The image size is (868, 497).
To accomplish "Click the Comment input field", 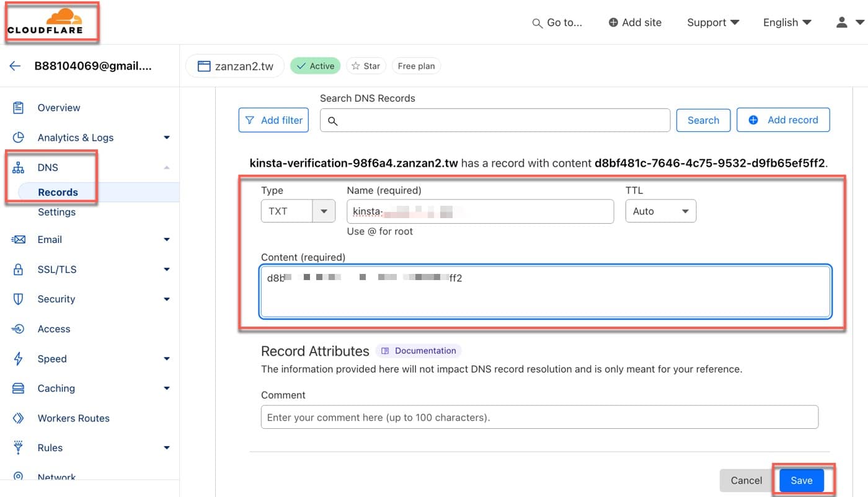I will click(x=539, y=417).
